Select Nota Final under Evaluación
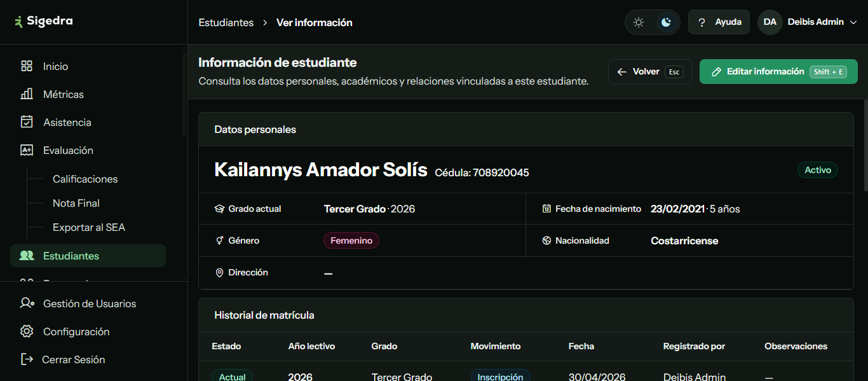 pyautogui.click(x=76, y=203)
